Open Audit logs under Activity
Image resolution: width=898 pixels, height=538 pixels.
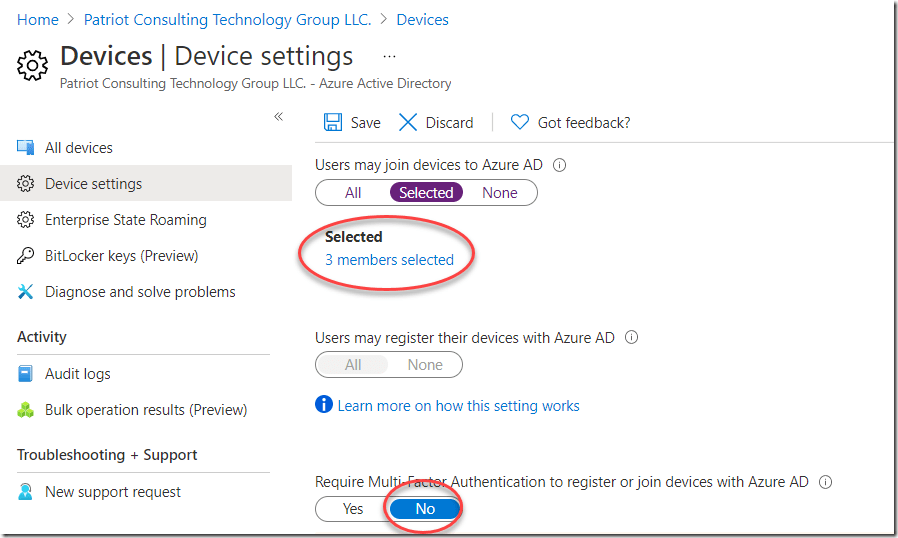(78, 374)
